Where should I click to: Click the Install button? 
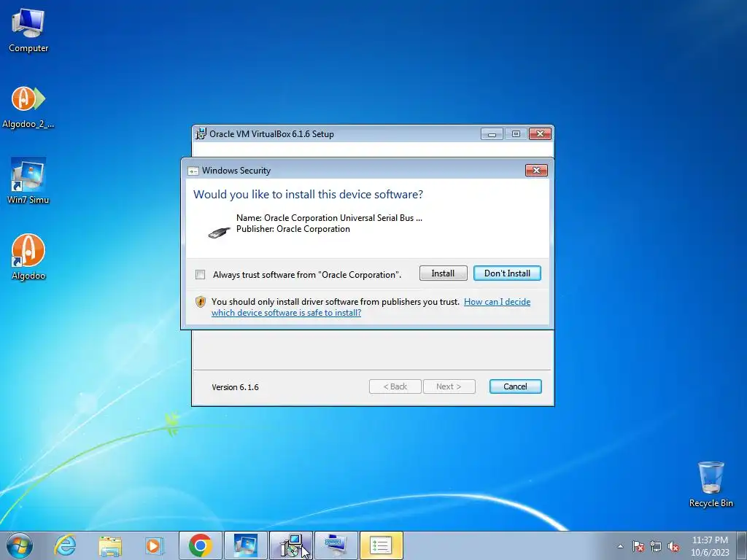click(x=443, y=273)
